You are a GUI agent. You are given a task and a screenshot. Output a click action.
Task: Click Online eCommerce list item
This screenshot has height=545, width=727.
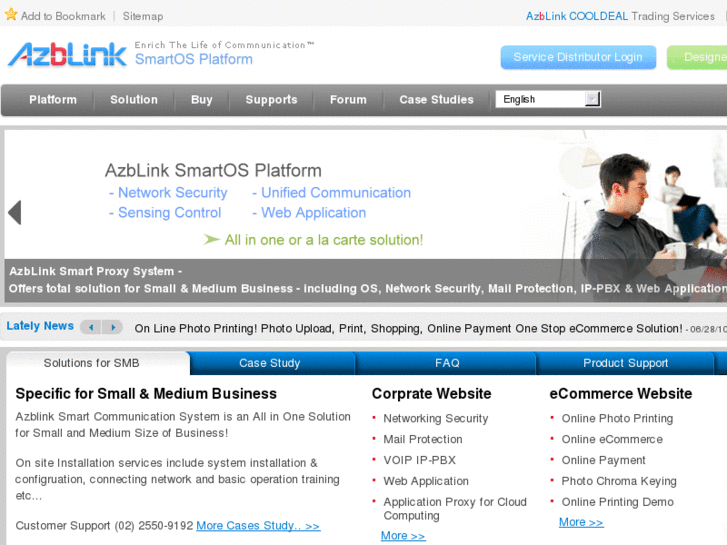pyautogui.click(x=612, y=439)
